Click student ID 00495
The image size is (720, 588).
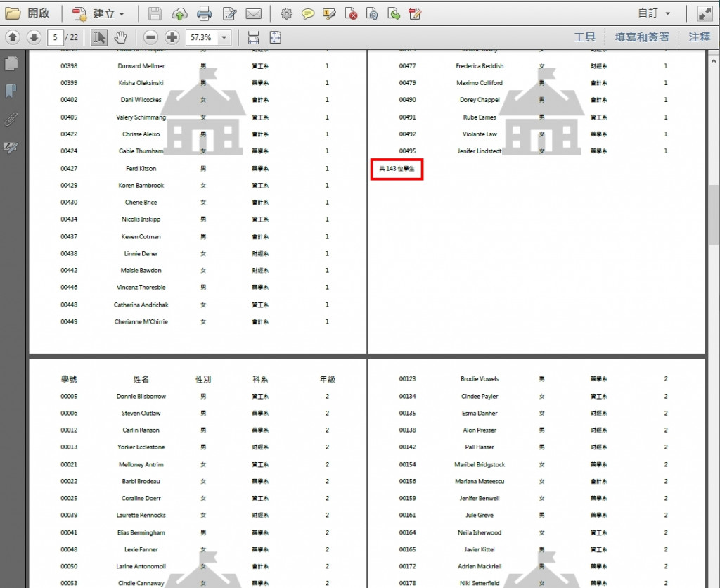pos(407,151)
